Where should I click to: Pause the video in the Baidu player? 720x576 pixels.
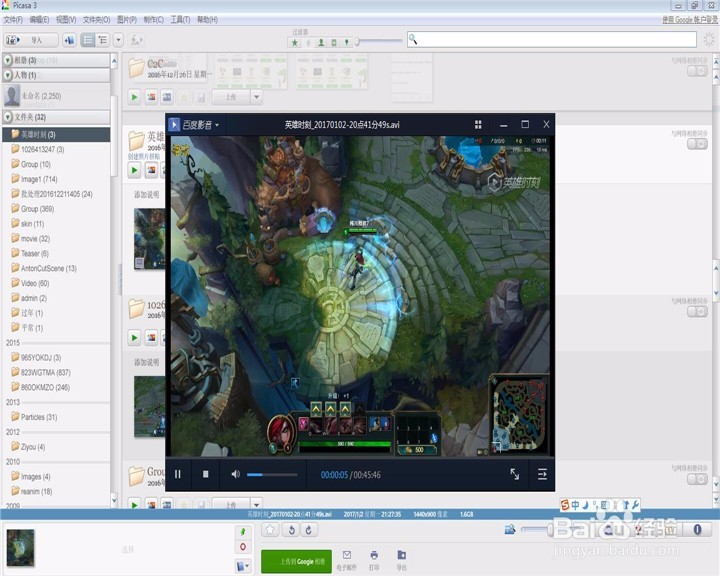point(178,474)
